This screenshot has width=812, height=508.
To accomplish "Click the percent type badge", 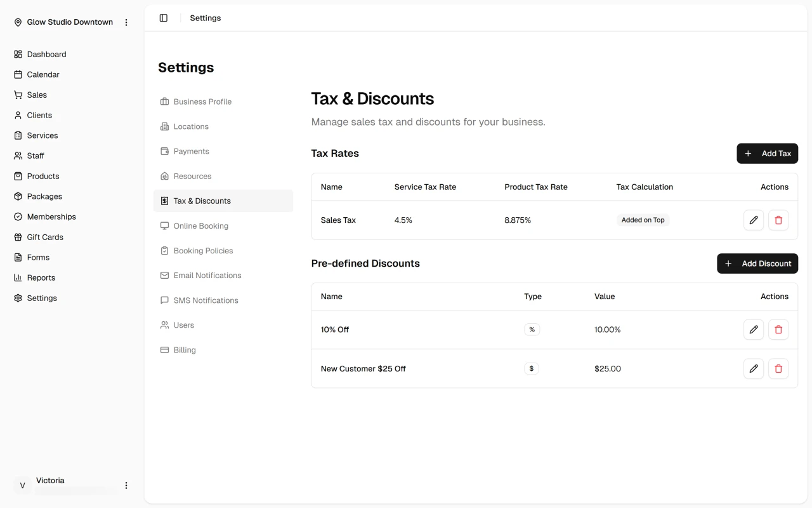I will tap(532, 330).
